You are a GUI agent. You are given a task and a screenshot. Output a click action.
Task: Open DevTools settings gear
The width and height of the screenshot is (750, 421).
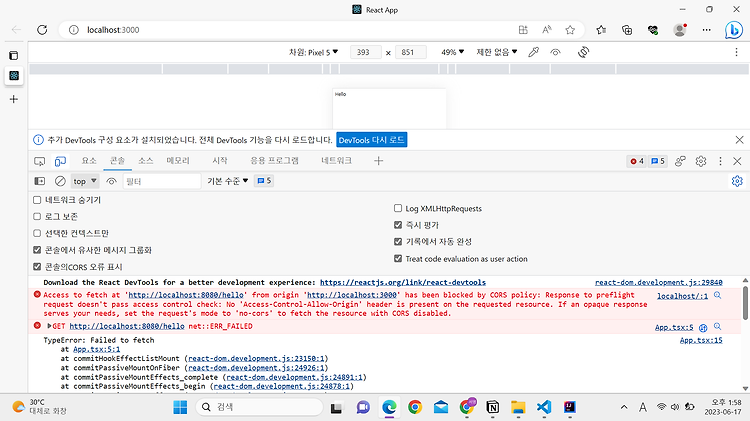(x=701, y=161)
